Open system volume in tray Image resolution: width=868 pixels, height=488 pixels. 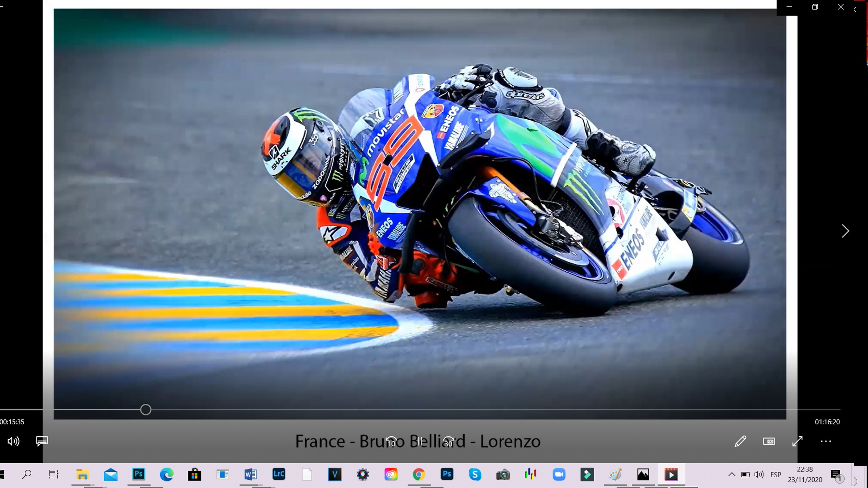point(759,475)
